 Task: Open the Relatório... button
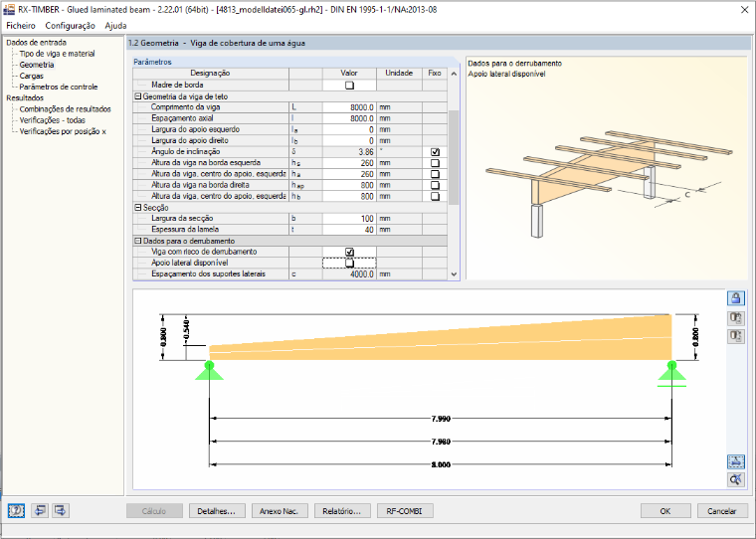tap(342, 511)
